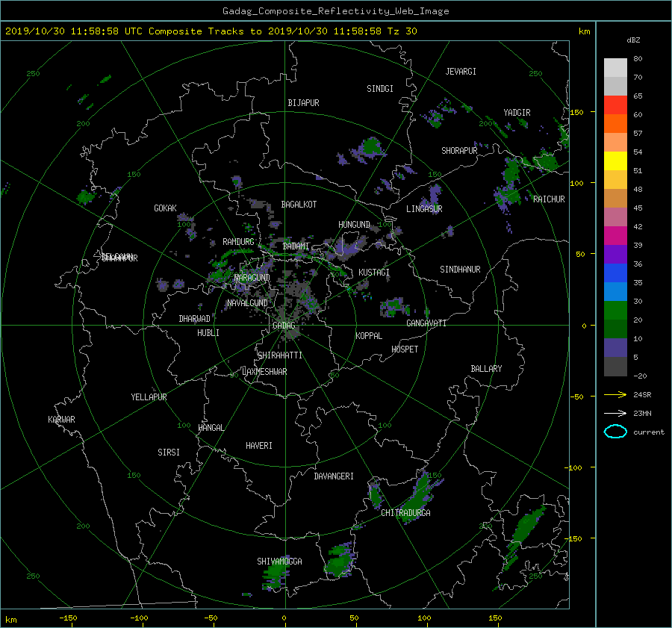Click the SIRSI city label
Viewport: 672px width, 628px height.
pos(169,453)
